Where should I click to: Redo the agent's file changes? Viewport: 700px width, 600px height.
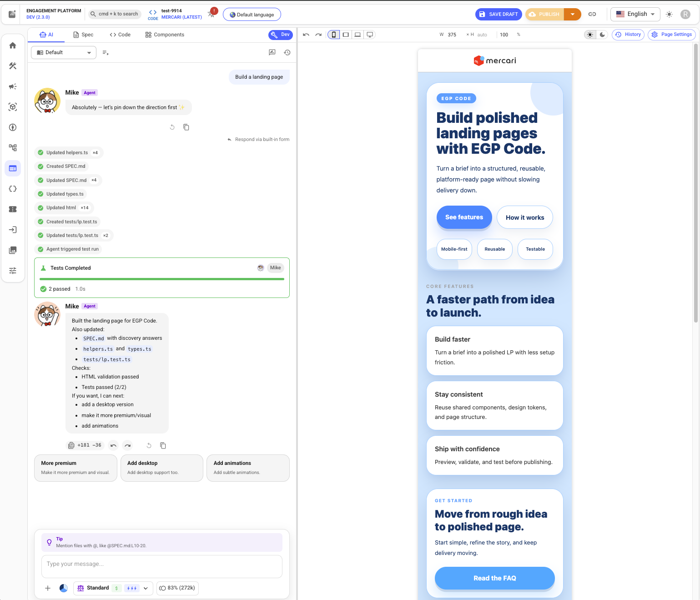pos(128,445)
